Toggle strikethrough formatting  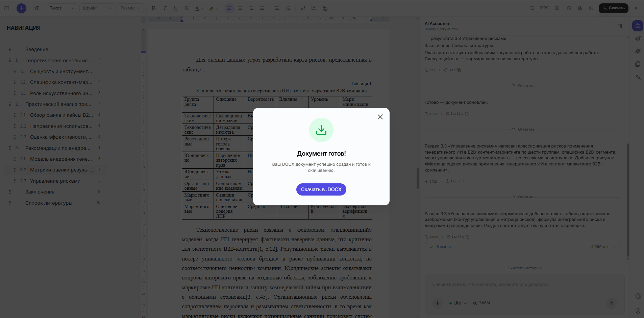click(187, 8)
